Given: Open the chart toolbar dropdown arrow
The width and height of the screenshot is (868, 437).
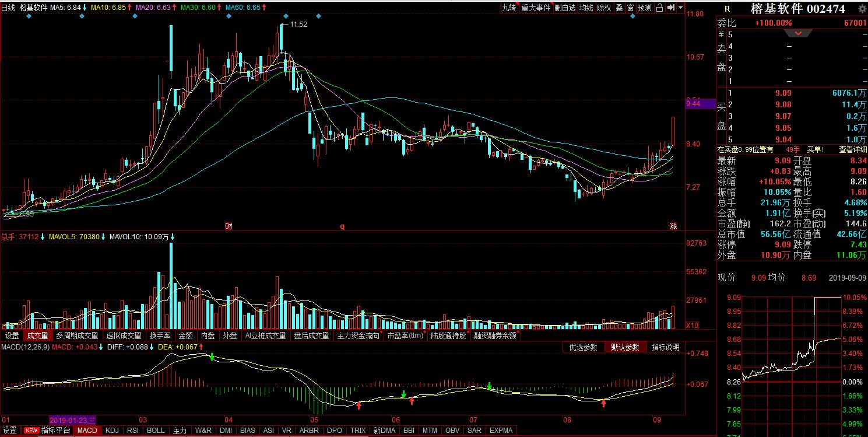Looking at the screenshot, I should tap(681, 8).
